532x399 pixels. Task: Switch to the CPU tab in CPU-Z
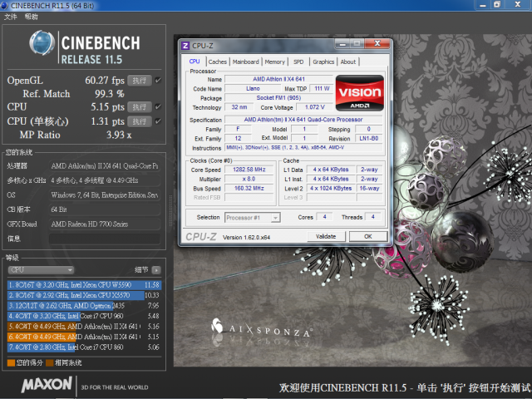(x=195, y=62)
